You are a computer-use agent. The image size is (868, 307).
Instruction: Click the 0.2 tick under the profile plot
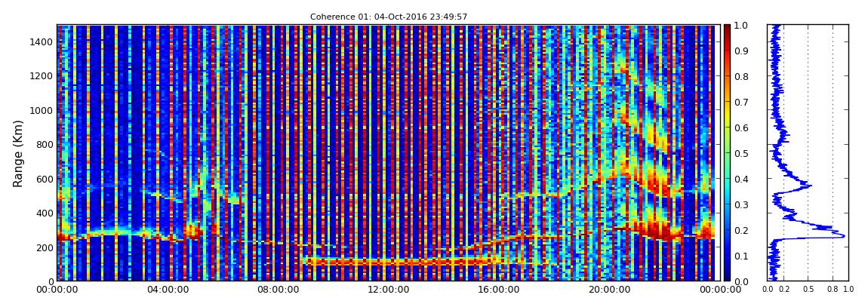click(x=783, y=290)
